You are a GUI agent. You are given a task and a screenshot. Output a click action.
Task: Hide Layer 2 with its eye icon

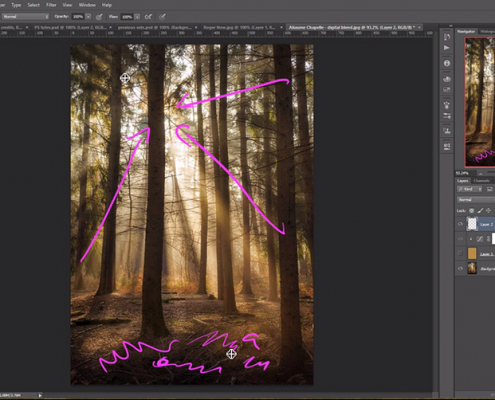tap(460, 224)
